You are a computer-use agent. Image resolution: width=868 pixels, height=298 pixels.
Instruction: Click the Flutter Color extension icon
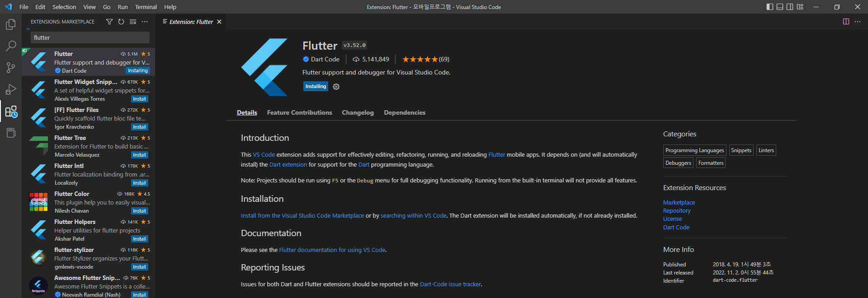pos(38,202)
